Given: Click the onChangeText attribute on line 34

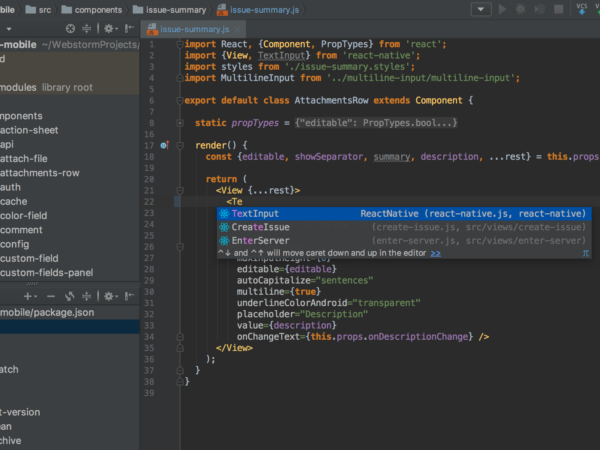Looking at the screenshot, I should pos(268,337).
